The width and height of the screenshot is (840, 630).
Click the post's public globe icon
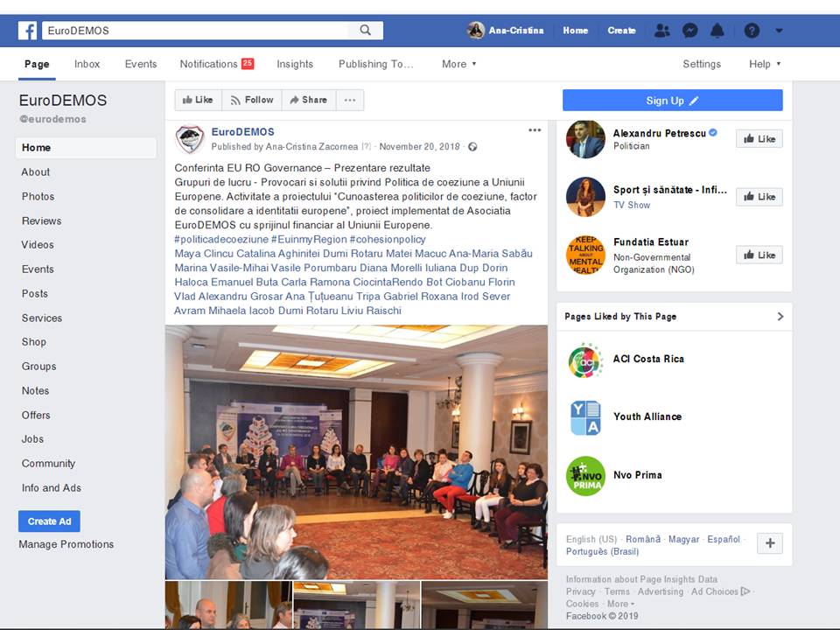(x=472, y=147)
